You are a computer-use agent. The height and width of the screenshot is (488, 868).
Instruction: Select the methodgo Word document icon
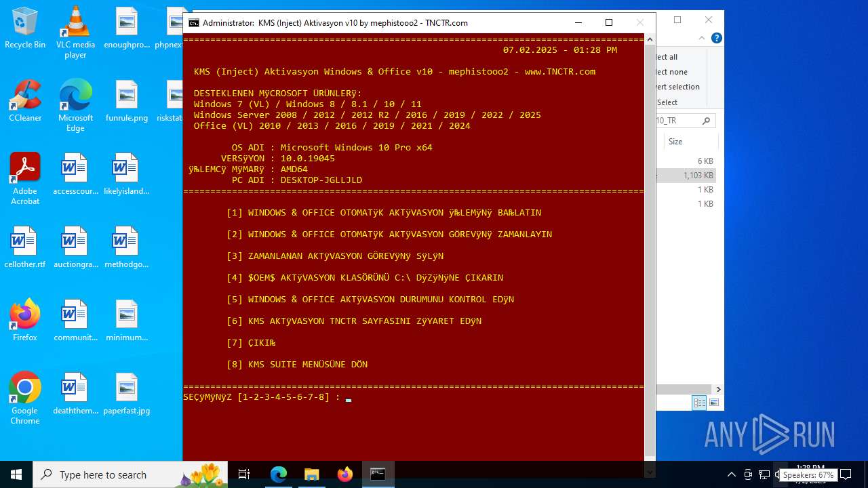pyautogui.click(x=126, y=247)
